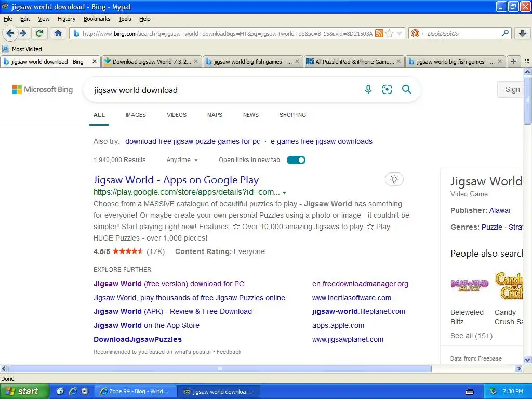Open the Most Visited bookmarks folder
This screenshot has height=399, width=532.
click(22, 49)
